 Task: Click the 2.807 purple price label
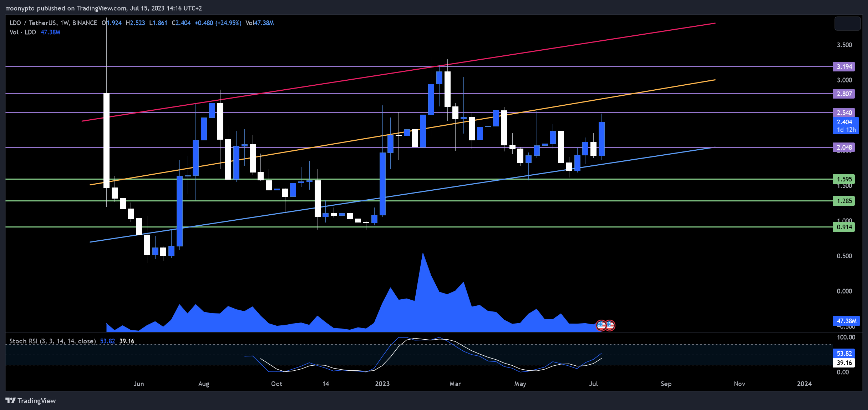844,94
